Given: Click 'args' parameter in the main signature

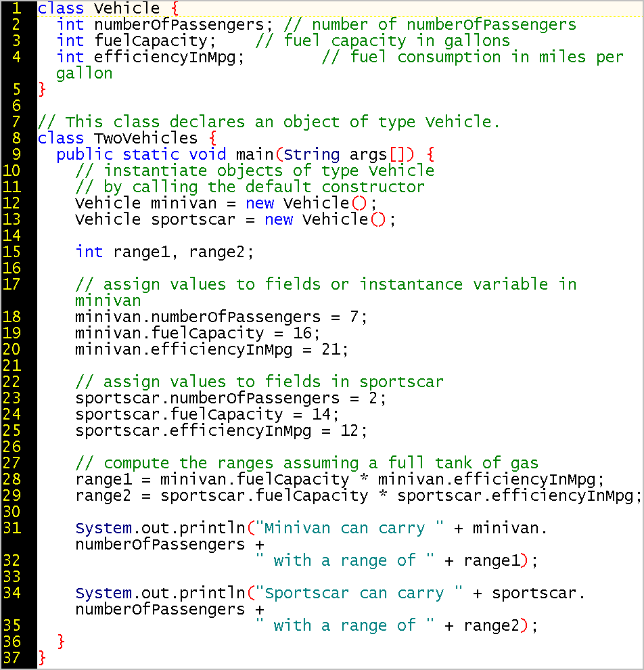Looking at the screenshot, I should 368,154.
